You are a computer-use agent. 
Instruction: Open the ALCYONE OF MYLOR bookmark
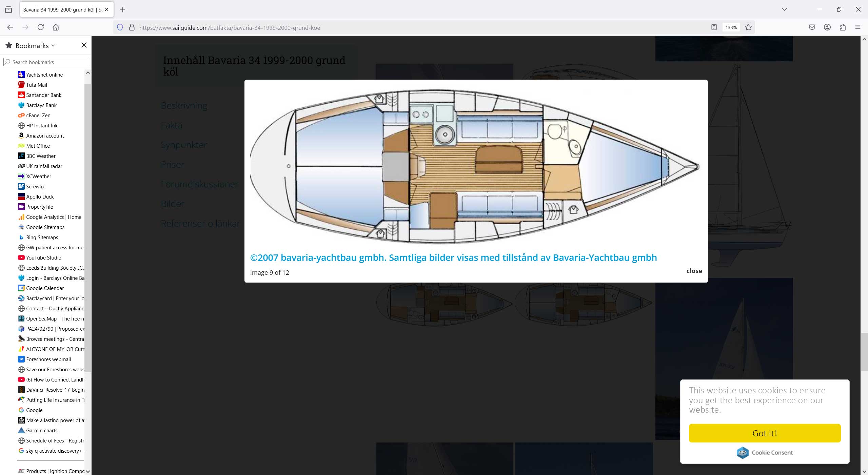(51, 349)
